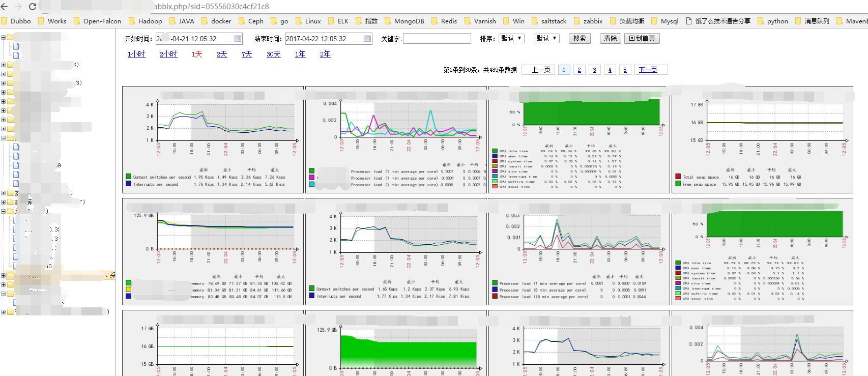Click the browser forward arrow
The height and width of the screenshot is (376, 868).
(x=19, y=7)
